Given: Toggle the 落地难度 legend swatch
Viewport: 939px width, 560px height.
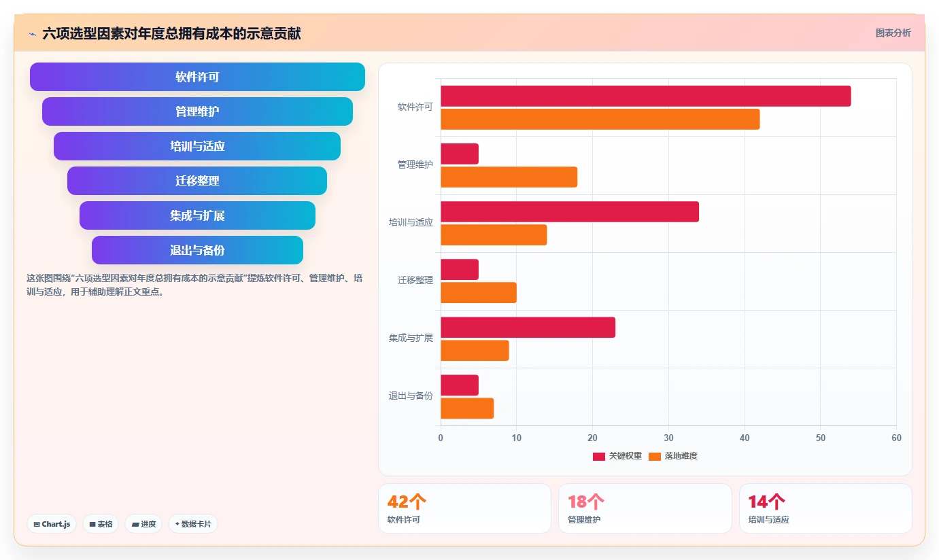Looking at the screenshot, I should coord(655,456).
